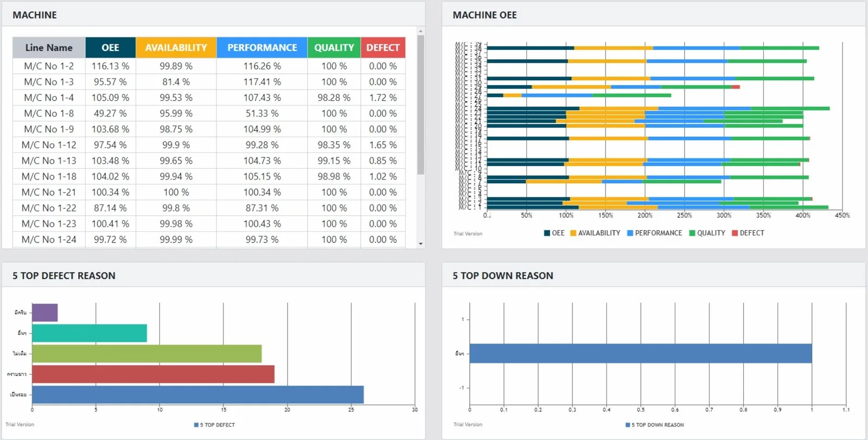868x440 pixels.
Task: Click availability value 81.4 %
Action: click(x=176, y=82)
